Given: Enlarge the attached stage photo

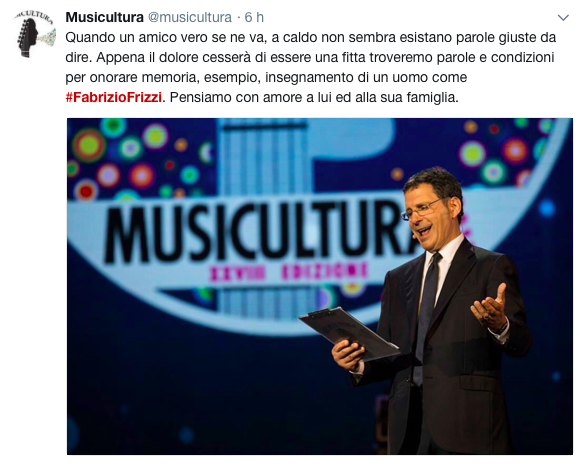Looking at the screenshot, I should point(320,286).
